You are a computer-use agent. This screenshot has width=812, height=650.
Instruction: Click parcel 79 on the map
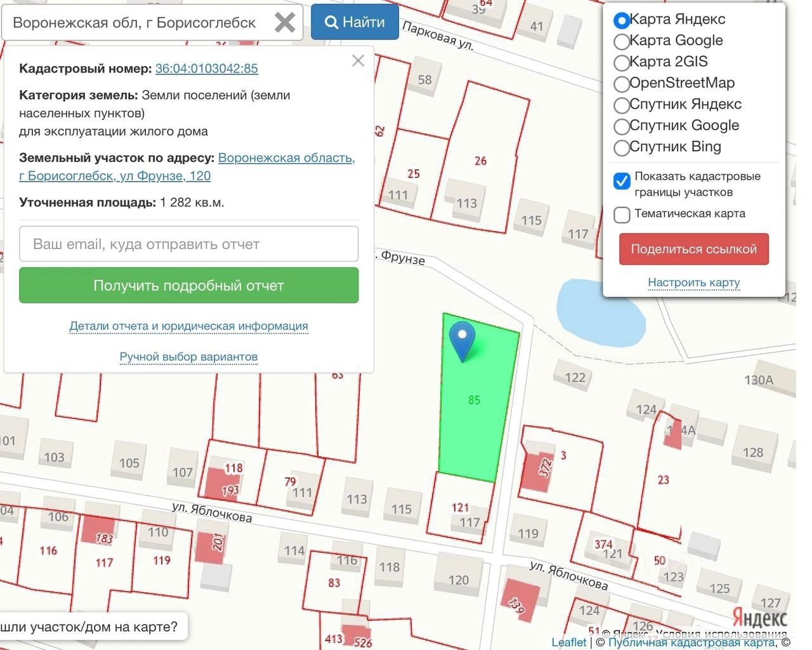click(x=290, y=482)
